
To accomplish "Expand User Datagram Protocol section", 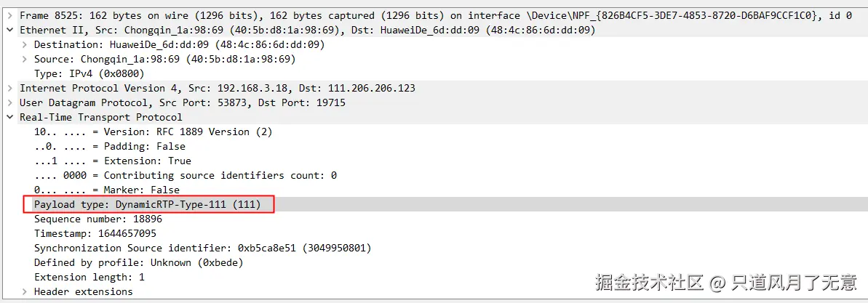I will [9, 102].
